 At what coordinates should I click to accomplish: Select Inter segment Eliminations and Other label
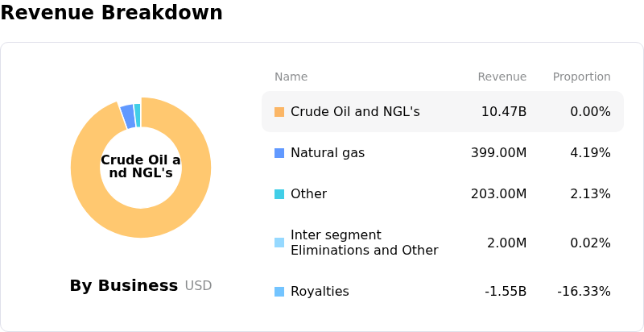tap(364, 243)
